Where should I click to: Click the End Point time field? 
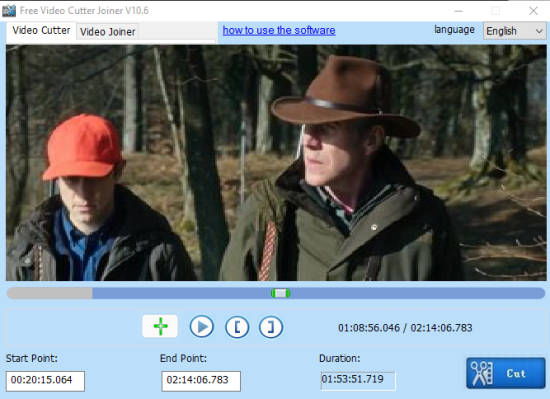[201, 381]
